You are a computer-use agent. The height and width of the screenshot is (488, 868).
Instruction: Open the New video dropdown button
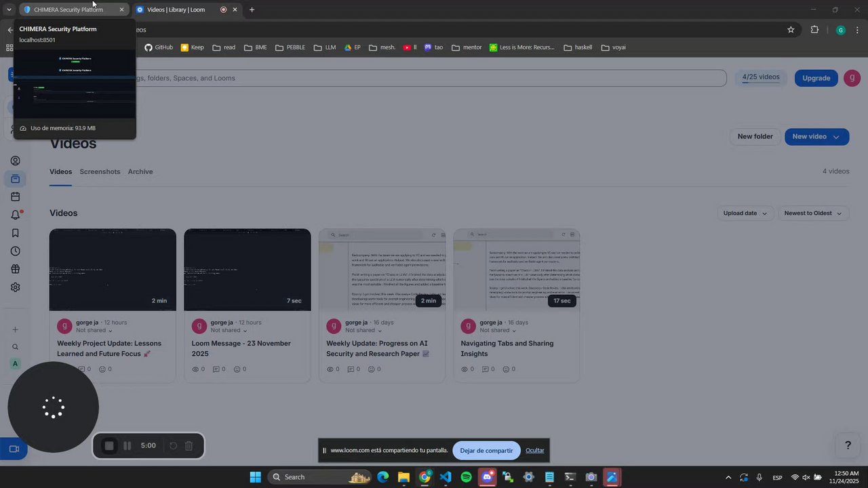(x=816, y=136)
